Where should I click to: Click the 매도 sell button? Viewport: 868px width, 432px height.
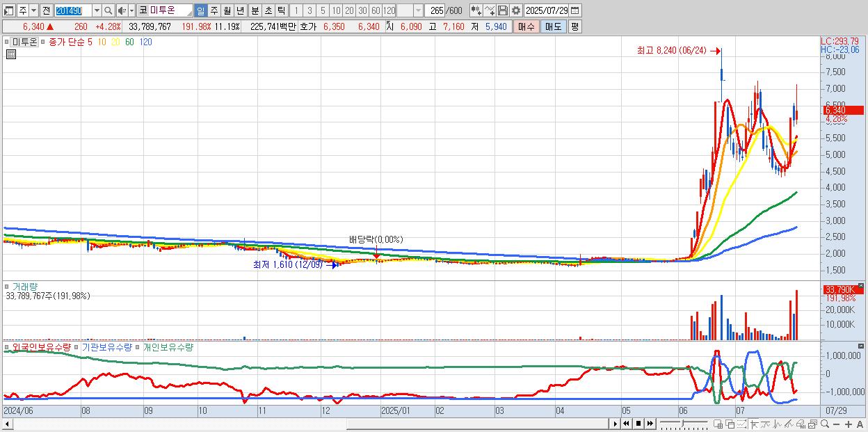(x=553, y=26)
